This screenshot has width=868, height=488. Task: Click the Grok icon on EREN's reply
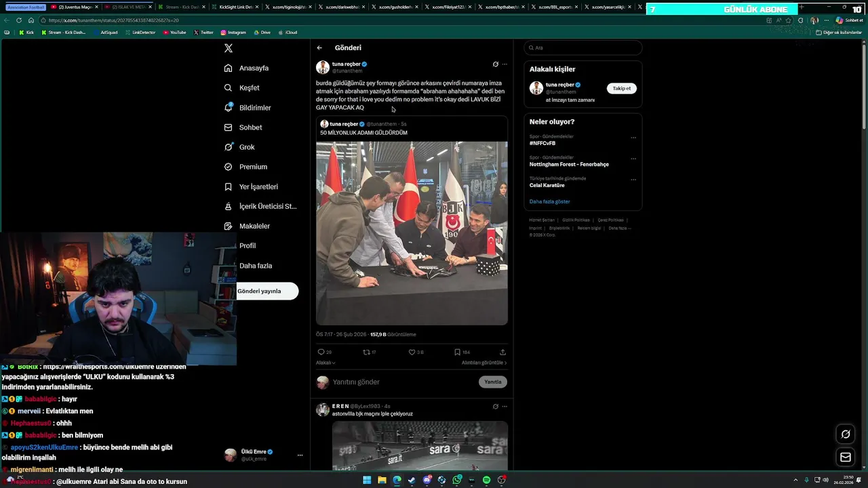(x=495, y=407)
